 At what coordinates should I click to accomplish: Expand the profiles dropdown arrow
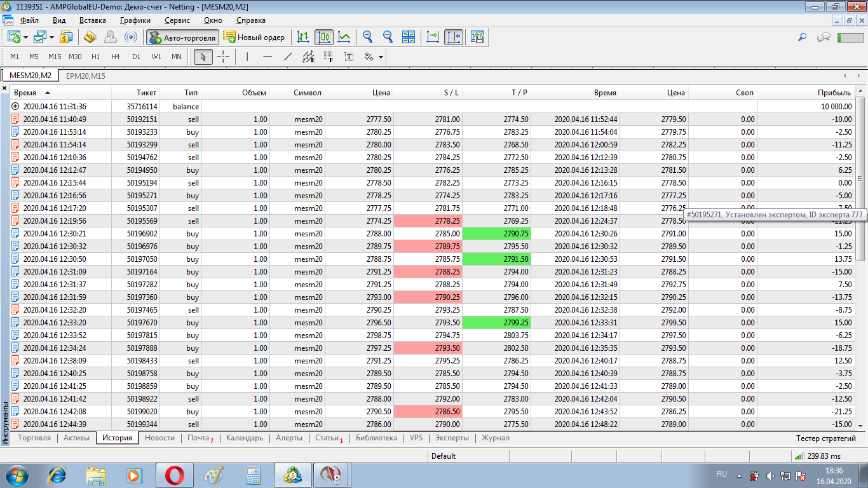(x=51, y=37)
